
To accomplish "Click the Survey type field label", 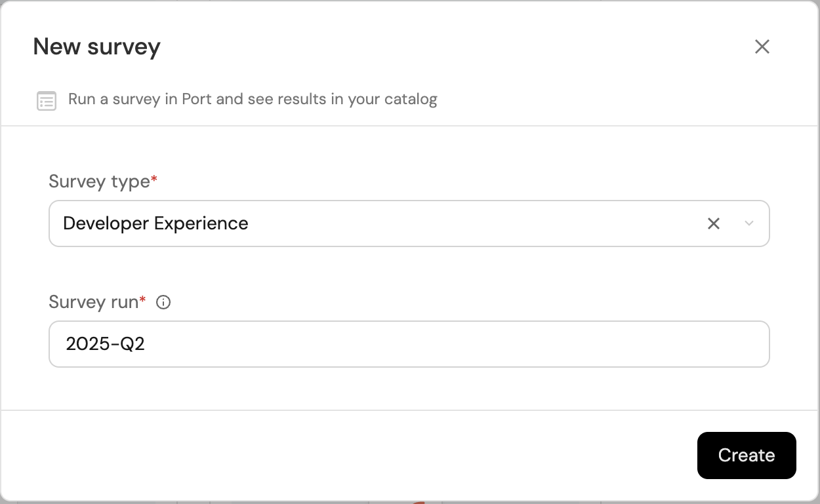I will coord(99,182).
